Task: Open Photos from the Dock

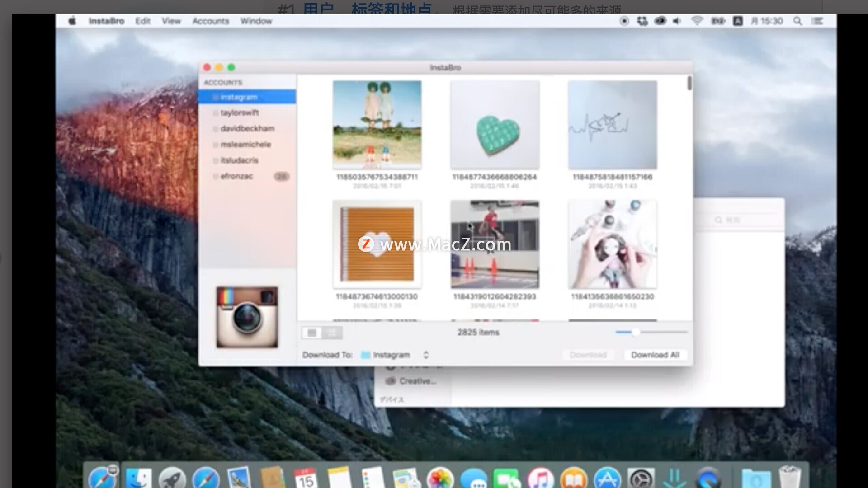Action: coord(440,479)
